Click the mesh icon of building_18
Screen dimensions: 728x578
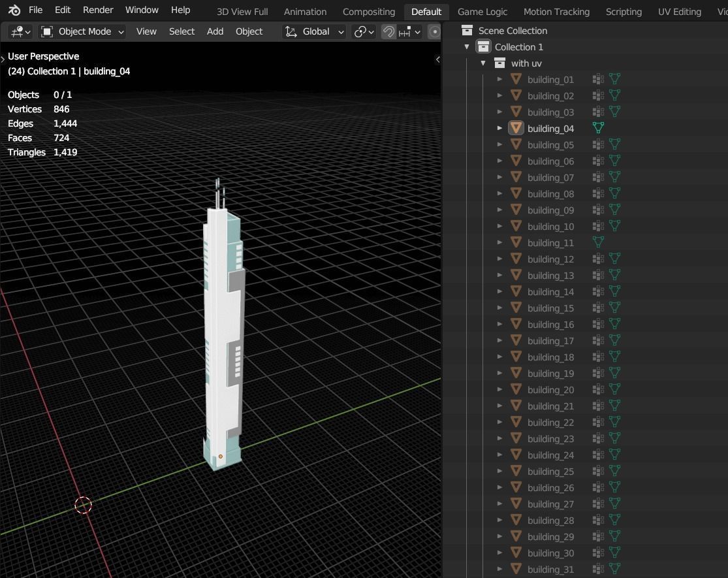[516, 357]
